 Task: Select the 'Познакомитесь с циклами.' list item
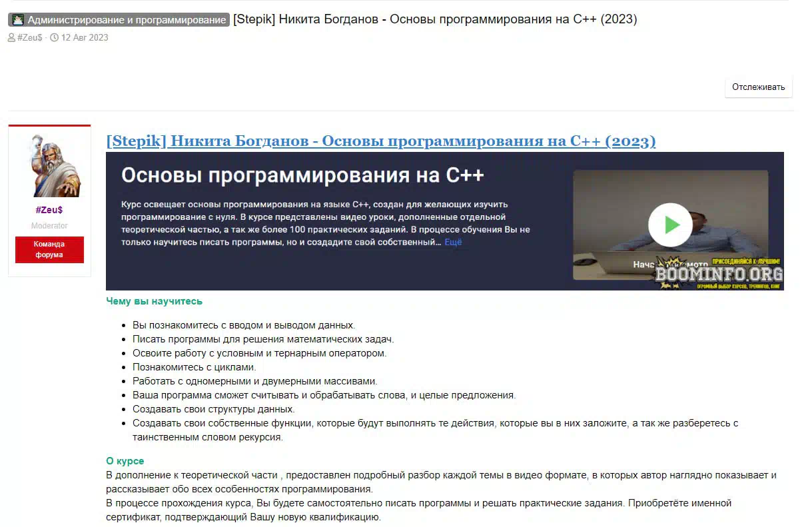(194, 367)
